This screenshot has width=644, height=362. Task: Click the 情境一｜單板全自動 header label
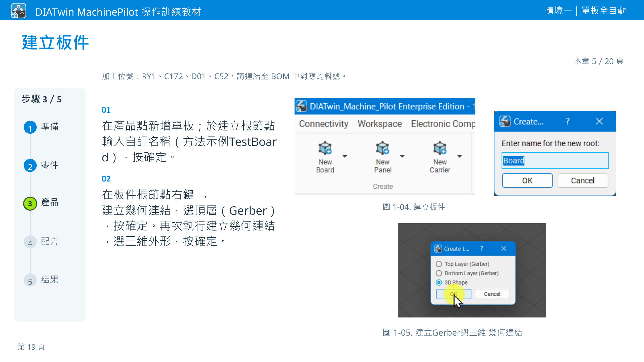point(586,11)
